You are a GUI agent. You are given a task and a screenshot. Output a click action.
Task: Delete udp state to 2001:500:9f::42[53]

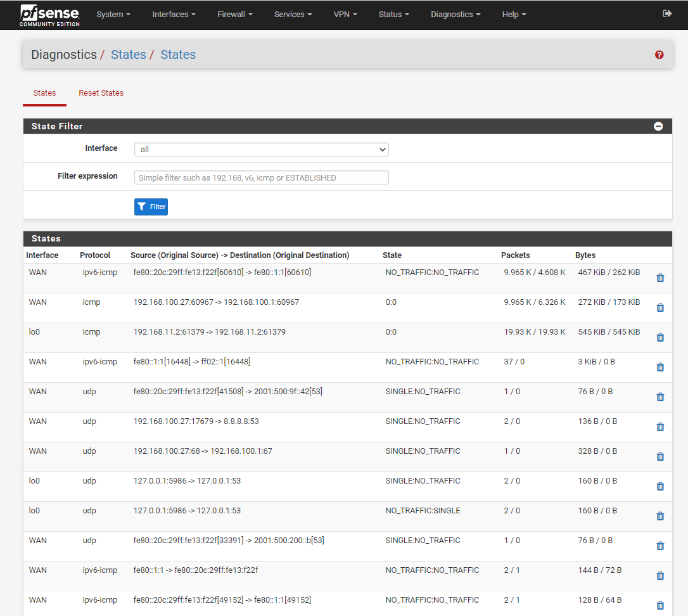(x=660, y=397)
